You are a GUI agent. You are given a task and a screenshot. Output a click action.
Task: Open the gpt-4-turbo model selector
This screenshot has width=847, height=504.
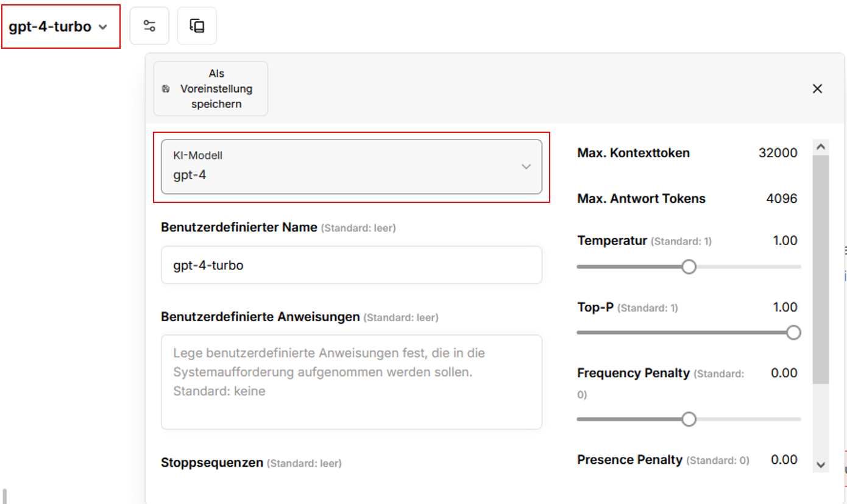(58, 27)
